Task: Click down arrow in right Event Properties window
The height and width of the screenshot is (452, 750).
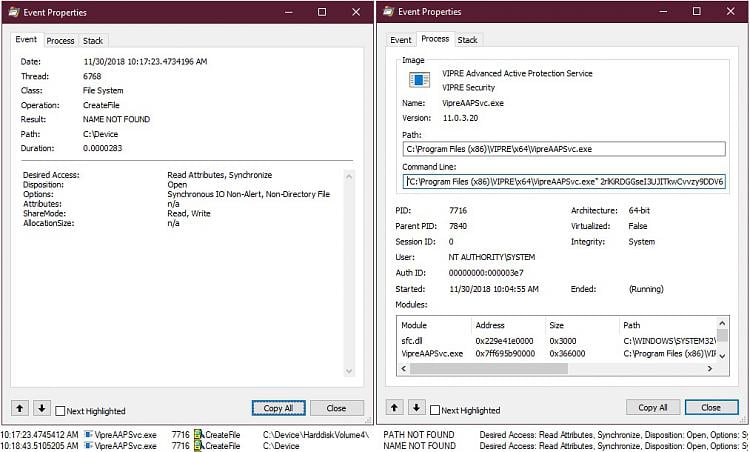Action: (416, 408)
